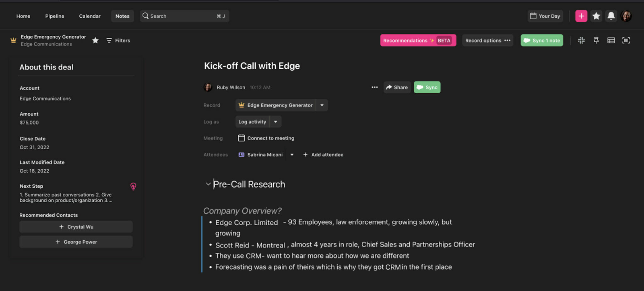
Task: Expand the Log activity dropdown
Action: click(x=276, y=122)
